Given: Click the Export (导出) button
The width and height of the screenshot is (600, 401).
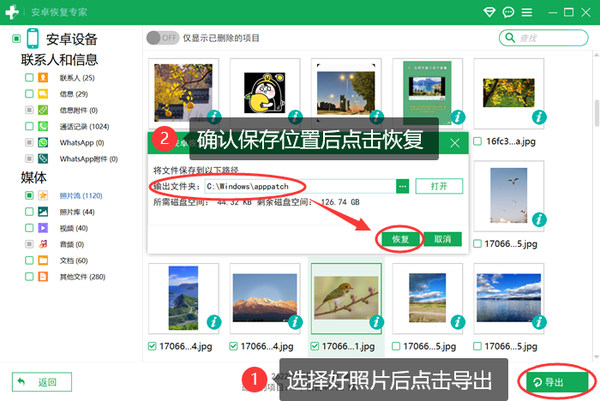Looking at the screenshot, I should pos(557,382).
